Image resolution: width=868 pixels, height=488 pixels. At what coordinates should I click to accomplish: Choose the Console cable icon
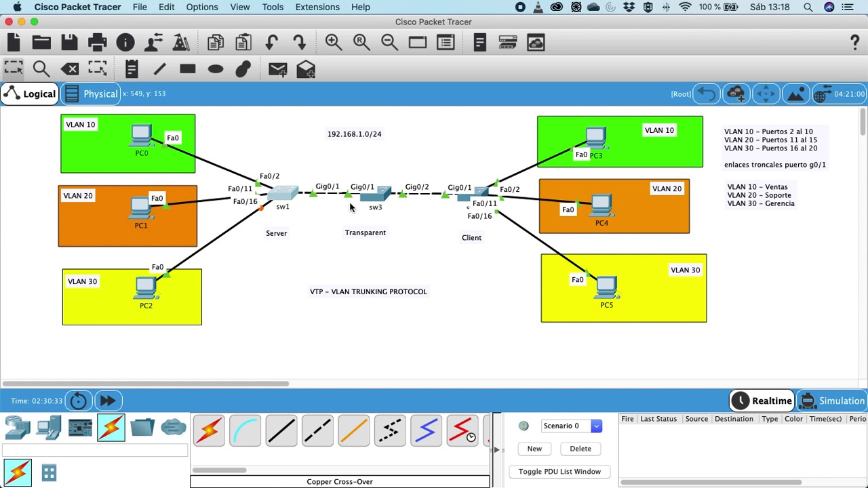245,431
